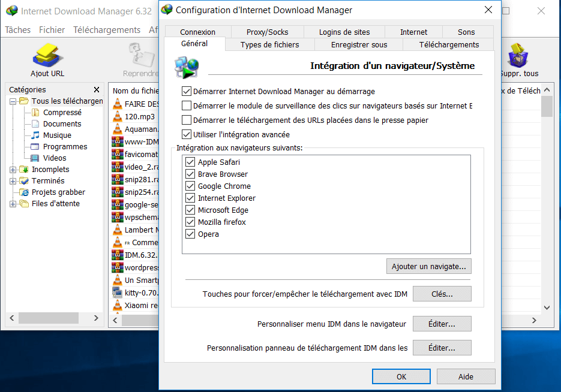Open the Fichier menu
Image resolution: width=561 pixels, height=392 pixels.
click(x=52, y=30)
